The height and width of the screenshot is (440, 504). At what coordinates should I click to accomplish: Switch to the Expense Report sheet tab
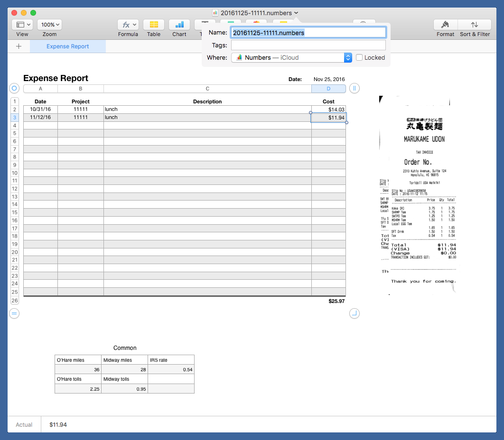coord(68,46)
